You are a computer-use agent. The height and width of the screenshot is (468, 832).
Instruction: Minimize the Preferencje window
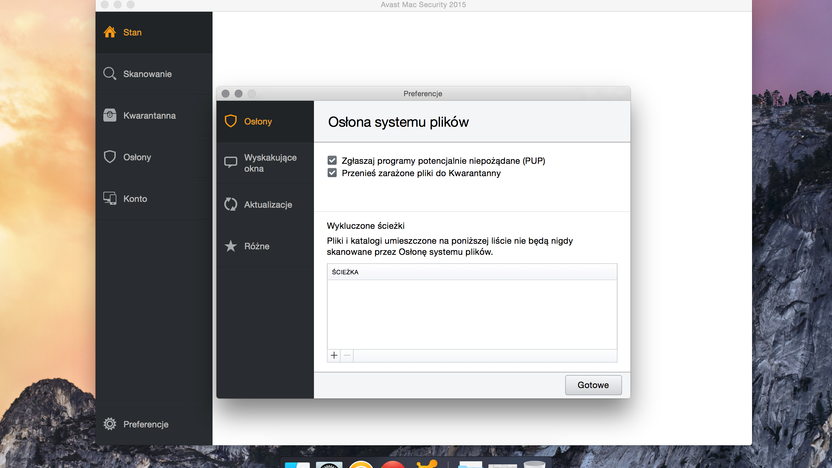(239, 93)
